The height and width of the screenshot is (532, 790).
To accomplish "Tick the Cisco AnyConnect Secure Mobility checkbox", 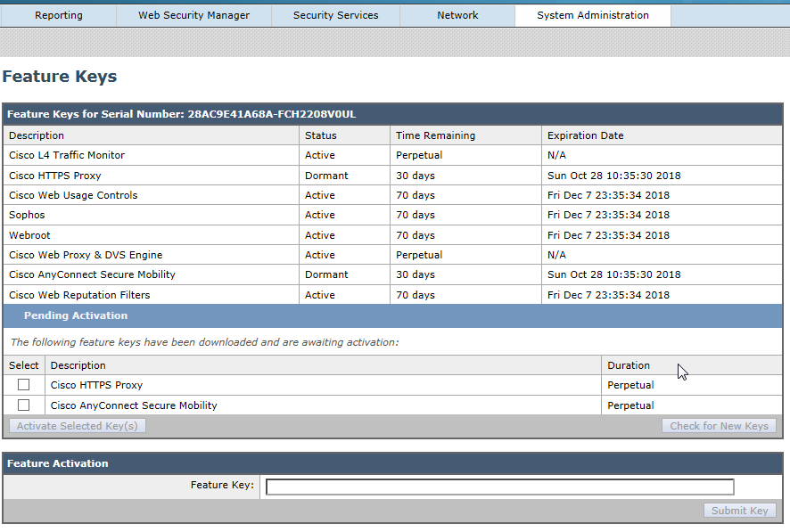I will [x=24, y=405].
